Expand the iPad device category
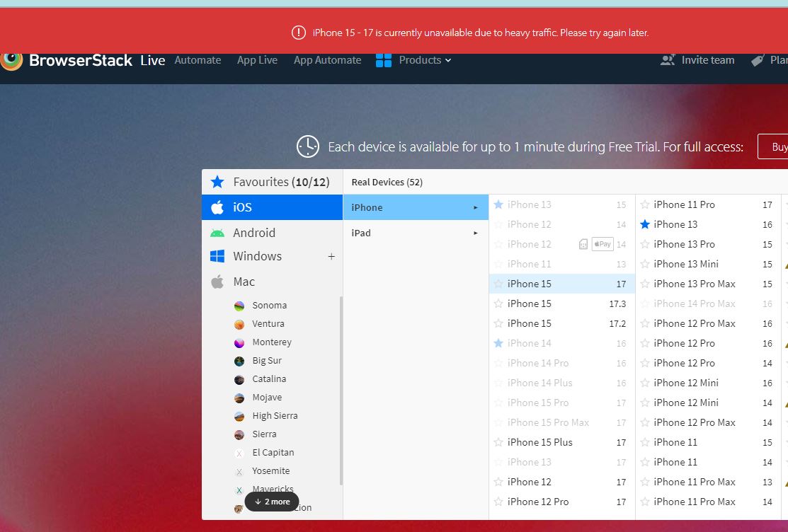788x532 pixels. 416,233
